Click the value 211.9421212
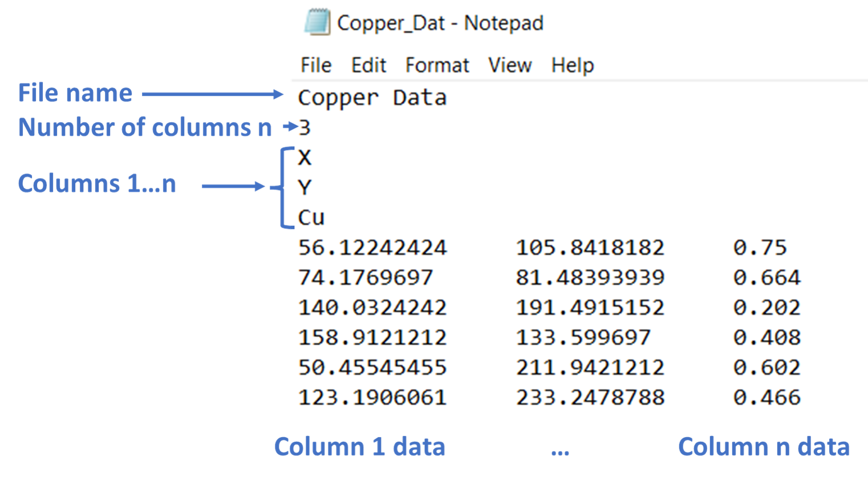868x480 pixels. (x=590, y=367)
